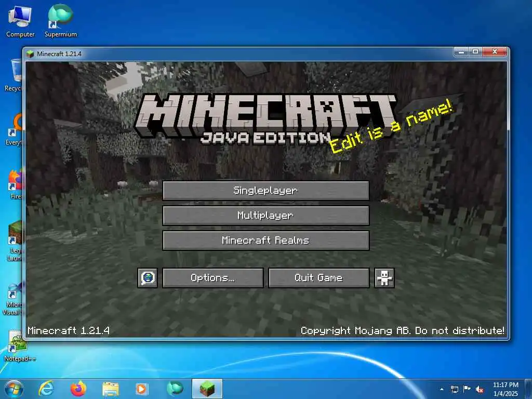Open language settings globe icon
The width and height of the screenshot is (532, 399).
pyautogui.click(x=148, y=278)
